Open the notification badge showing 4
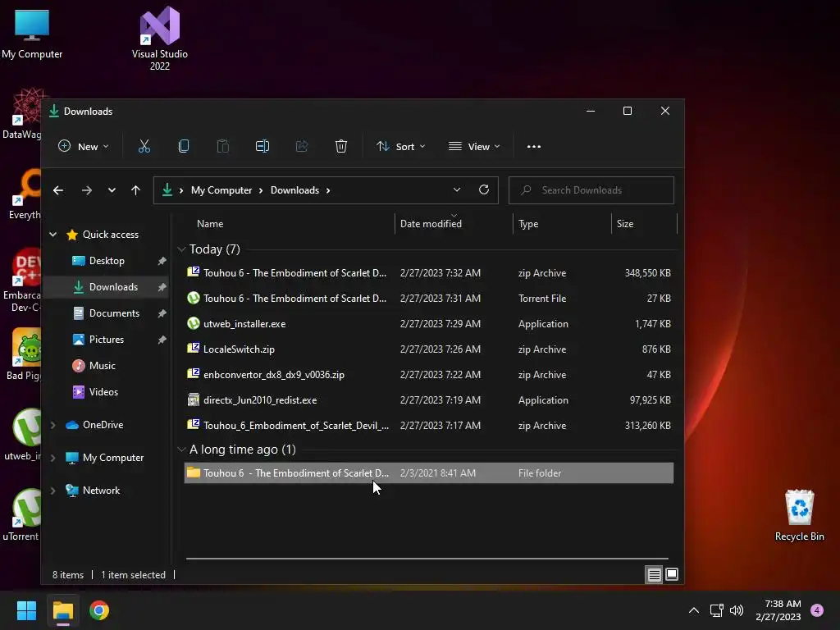The height and width of the screenshot is (630, 840). tap(817, 610)
